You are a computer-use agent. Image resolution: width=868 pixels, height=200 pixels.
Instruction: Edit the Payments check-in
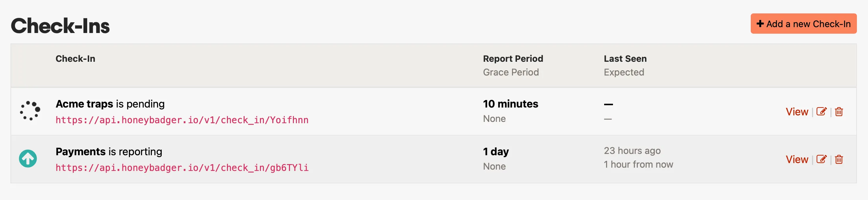pos(821,159)
